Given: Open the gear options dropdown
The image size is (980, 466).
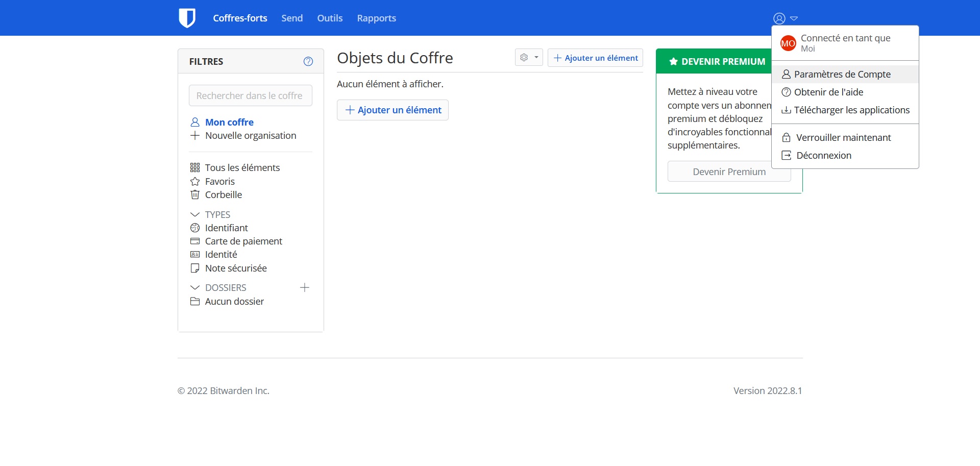Looking at the screenshot, I should point(528,58).
